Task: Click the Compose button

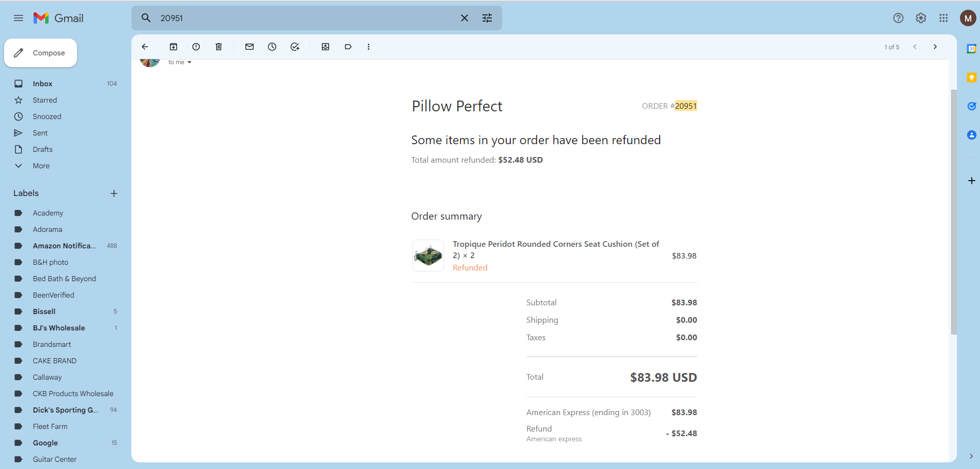Action: click(41, 53)
